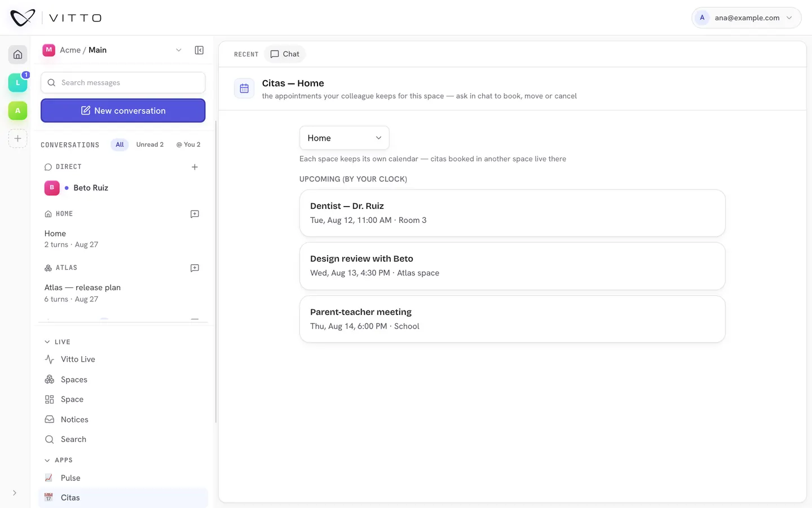This screenshot has width=812, height=508.
Task: Open the Home space selector dropdown
Action: pyautogui.click(x=344, y=138)
